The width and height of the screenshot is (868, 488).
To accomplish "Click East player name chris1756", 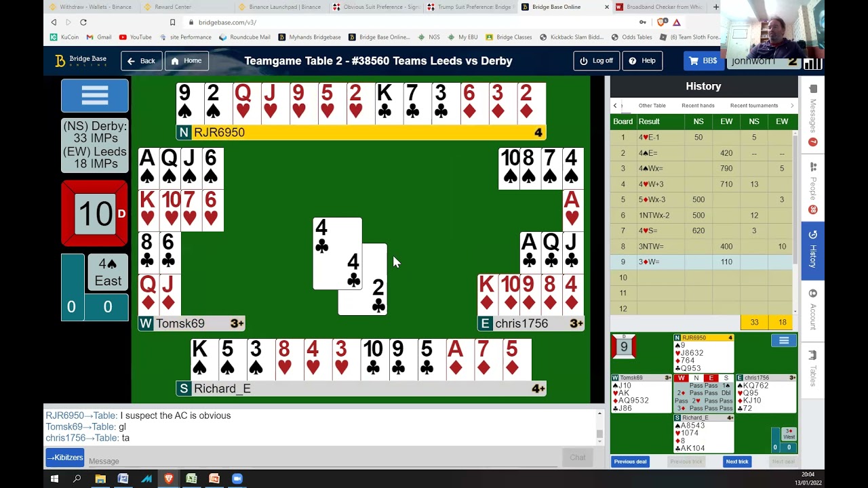I will click(x=521, y=323).
